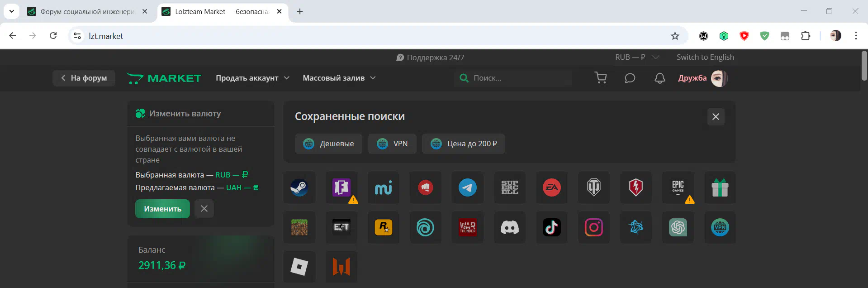Open the Rockstar Social Club category

[x=384, y=227]
